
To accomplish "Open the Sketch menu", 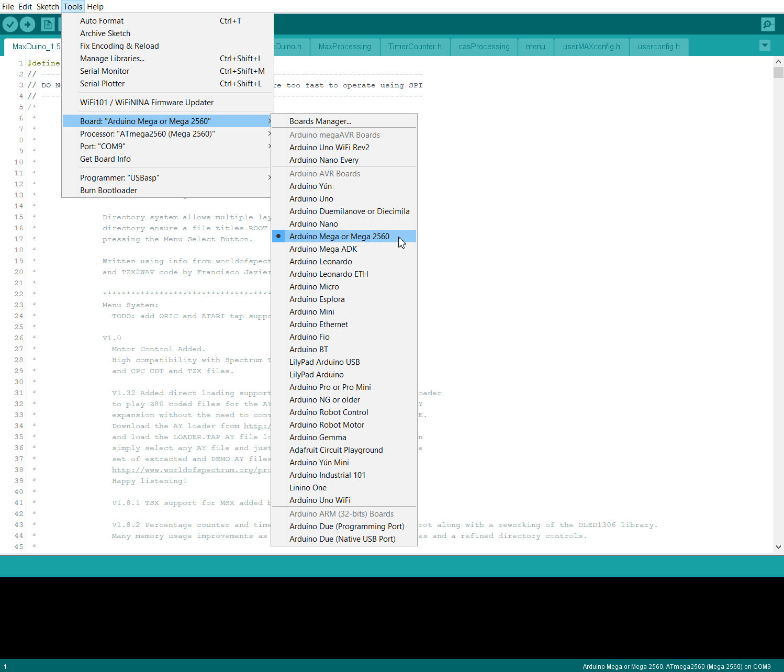I will (48, 7).
